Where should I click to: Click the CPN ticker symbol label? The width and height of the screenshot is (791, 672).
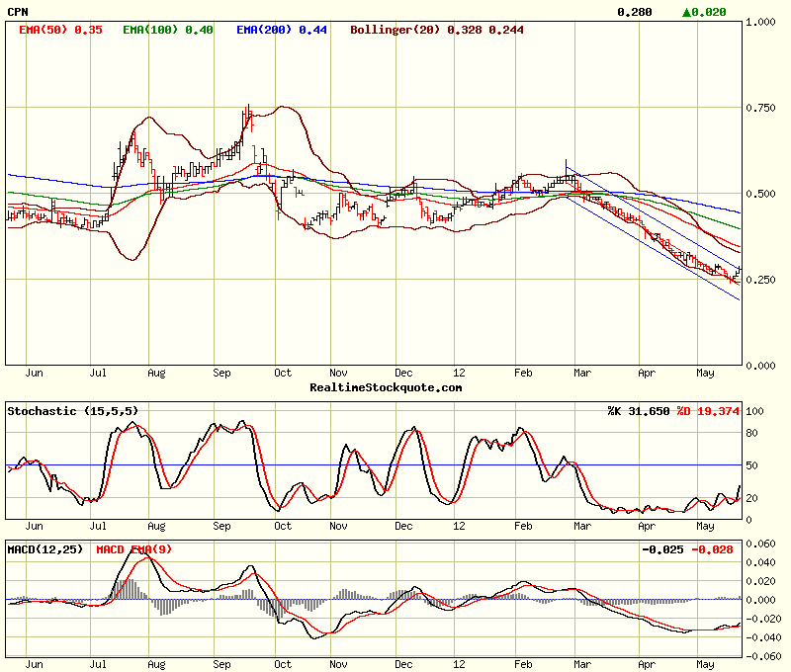coord(18,12)
